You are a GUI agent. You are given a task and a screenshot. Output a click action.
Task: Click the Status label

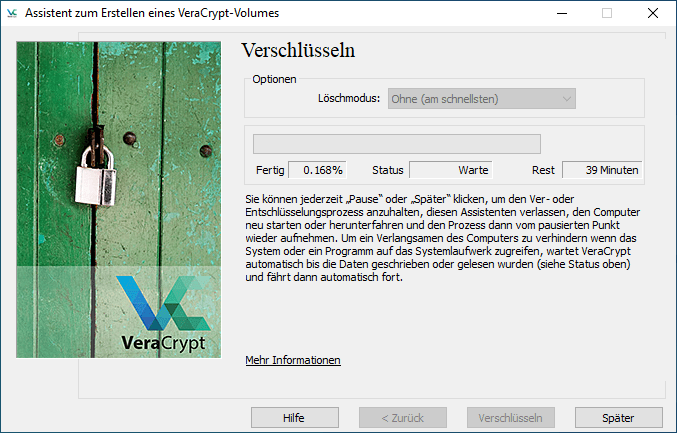pyautogui.click(x=387, y=170)
